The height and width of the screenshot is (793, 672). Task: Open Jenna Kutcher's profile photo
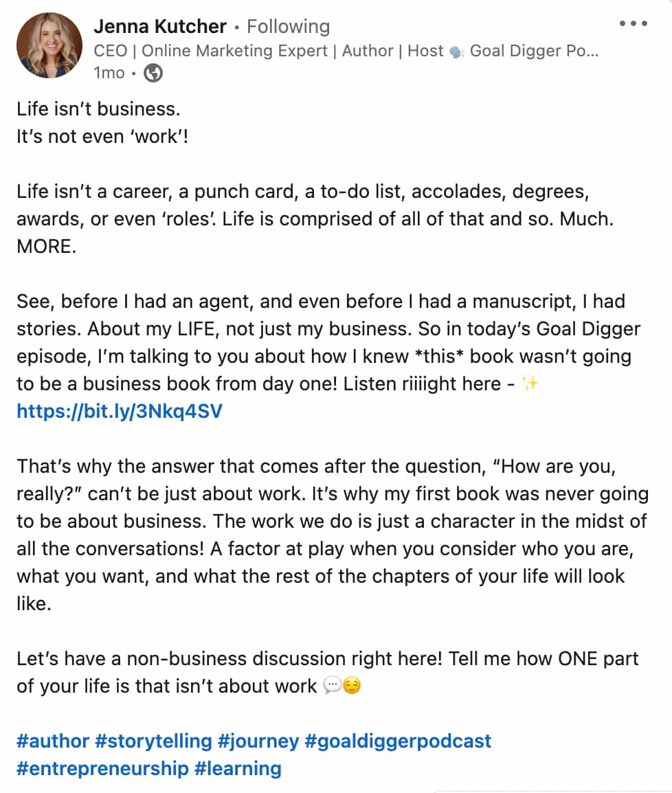point(49,44)
